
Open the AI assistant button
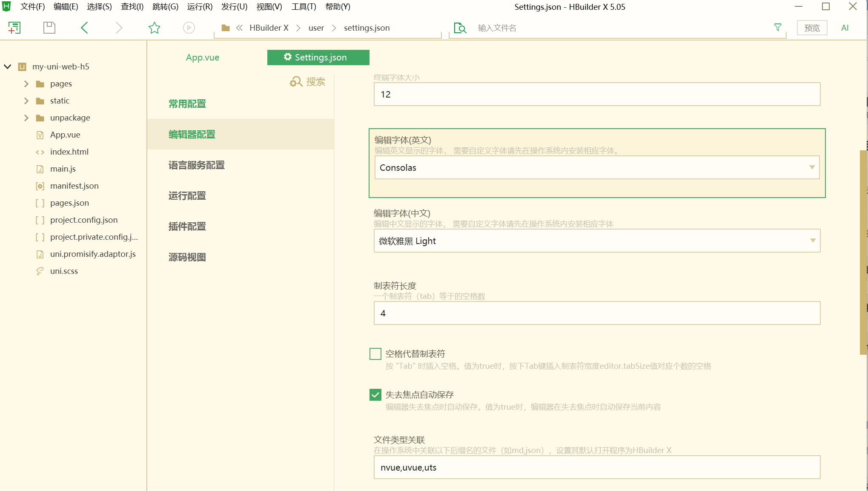tap(845, 28)
